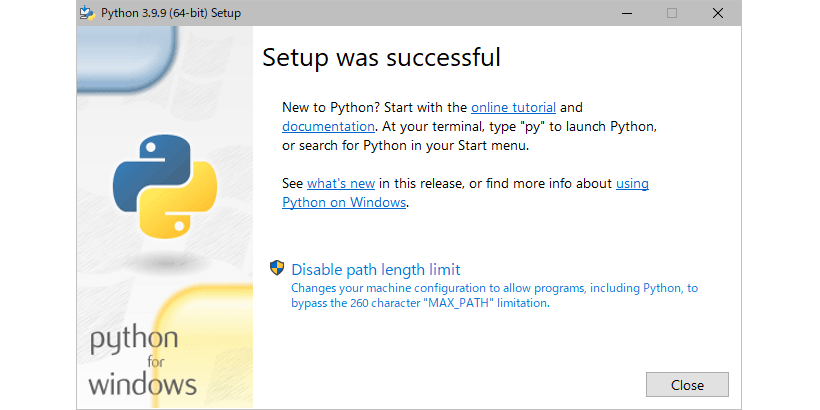Open the online tutorial link
The image size is (820, 410).
coord(513,107)
